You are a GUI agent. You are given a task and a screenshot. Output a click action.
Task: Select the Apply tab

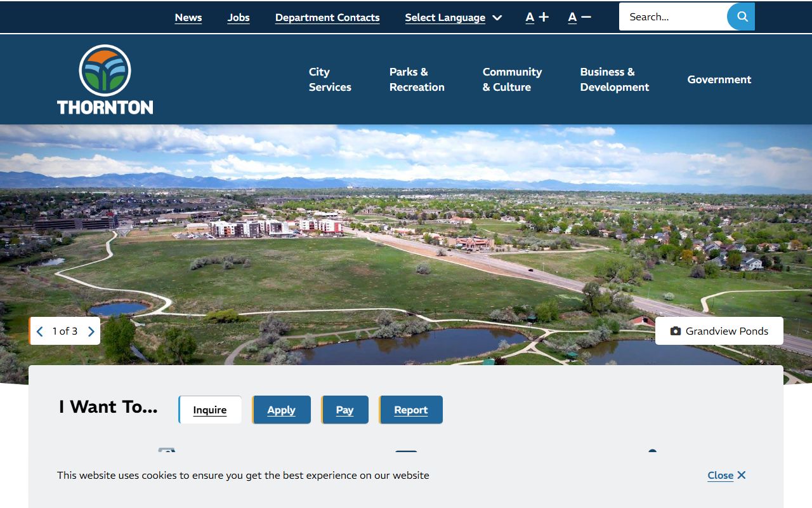click(281, 410)
